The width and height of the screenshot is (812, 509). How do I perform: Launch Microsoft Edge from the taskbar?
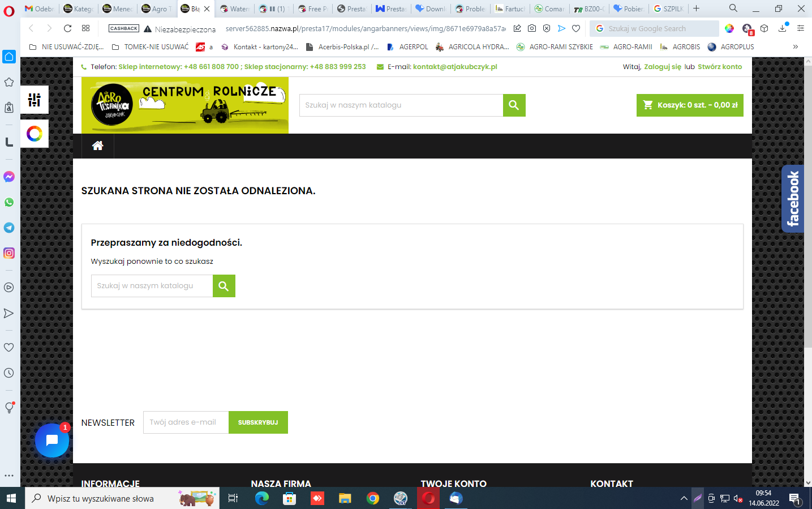(x=262, y=498)
